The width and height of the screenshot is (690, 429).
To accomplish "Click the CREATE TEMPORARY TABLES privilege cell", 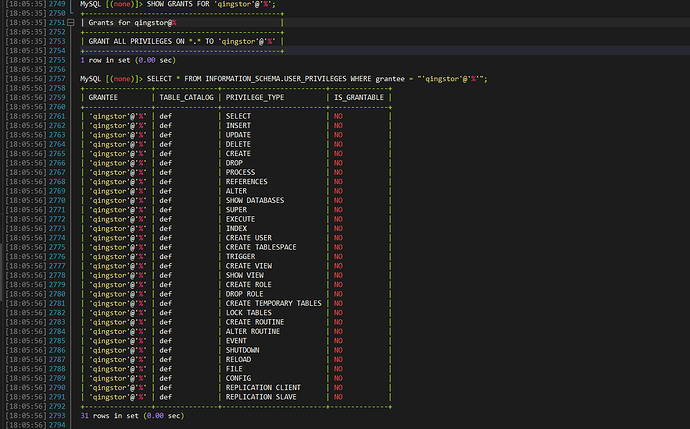I will tap(273, 303).
